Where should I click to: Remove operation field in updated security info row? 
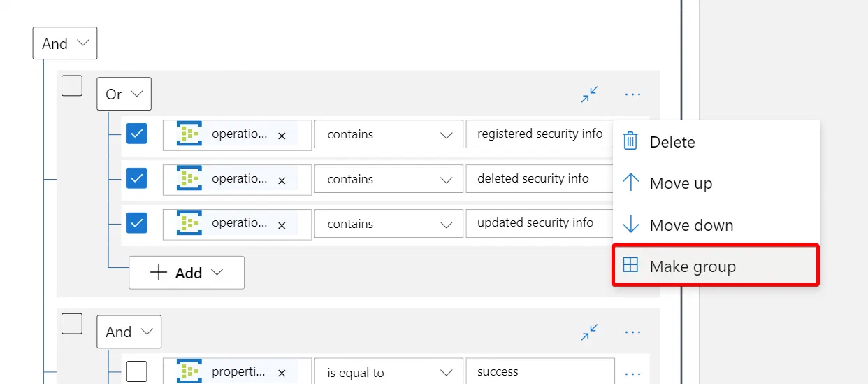click(282, 225)
